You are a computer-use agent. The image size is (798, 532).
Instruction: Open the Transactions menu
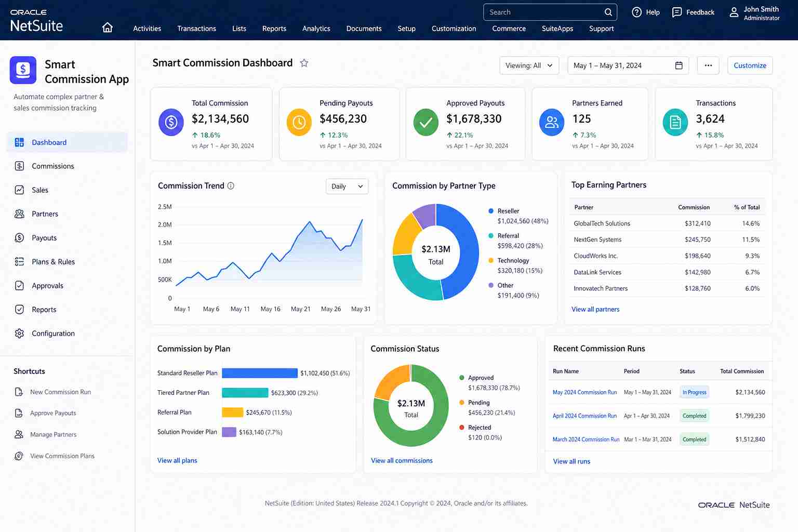[196, 29]
